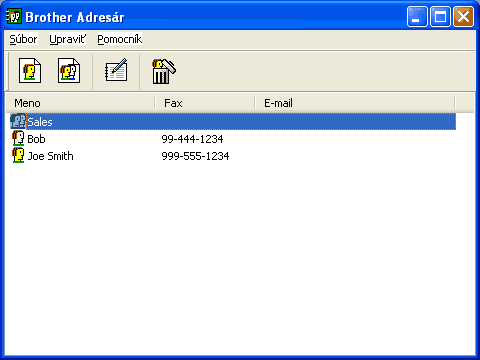Select the Sales group icon
Image resolution: width=480 pixels, height=360 pixels.
18,121
